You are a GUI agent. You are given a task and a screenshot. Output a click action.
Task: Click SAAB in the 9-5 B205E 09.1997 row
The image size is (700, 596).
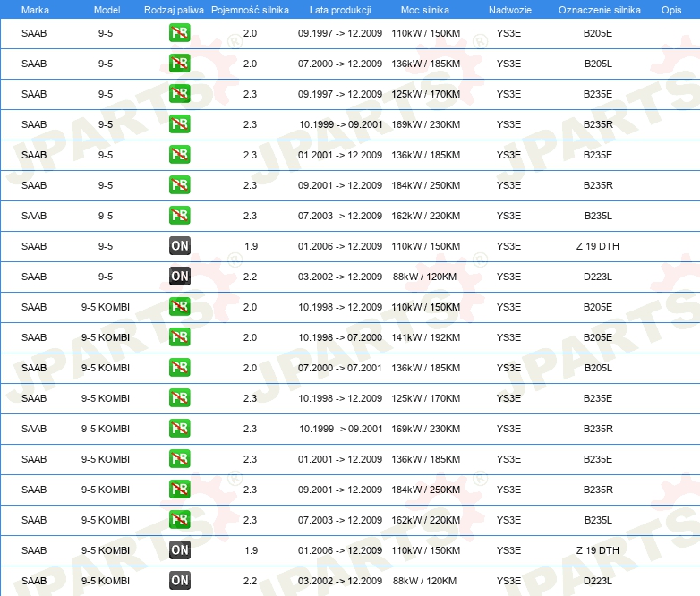point(34,33)
